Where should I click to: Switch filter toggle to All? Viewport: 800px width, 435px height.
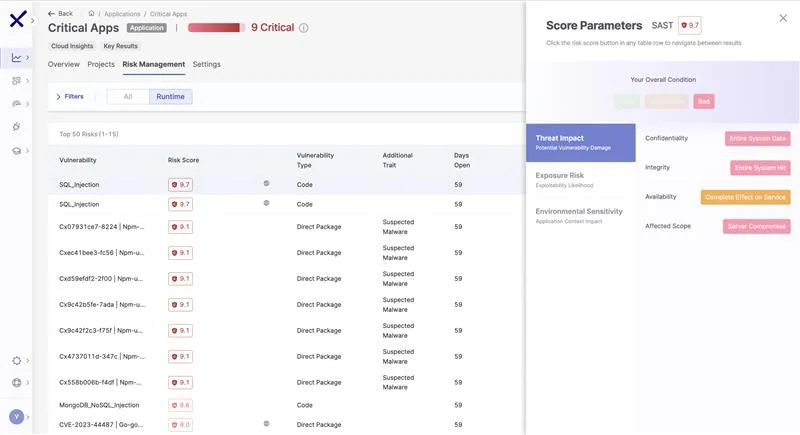coord(128,96)
